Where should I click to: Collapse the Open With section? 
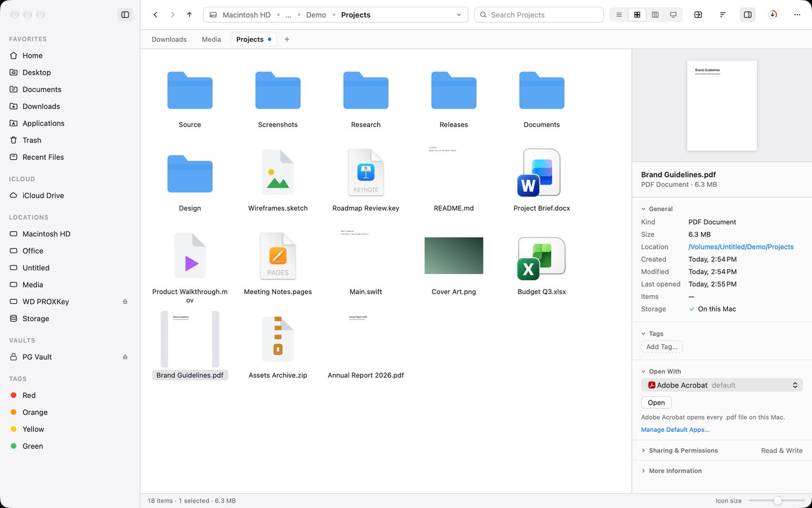click(643, 371)
